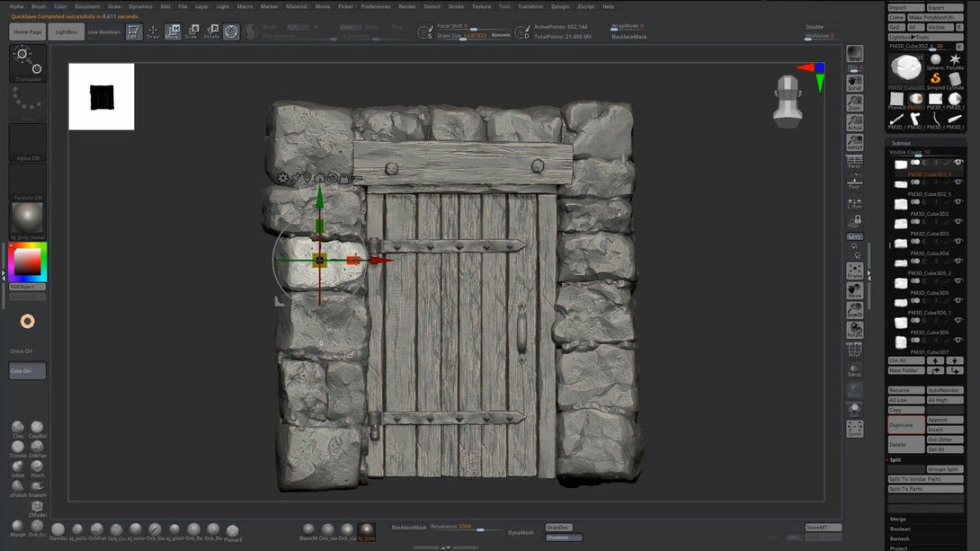
Task: Select the Pinch brush icon
Action: [38, 468]
